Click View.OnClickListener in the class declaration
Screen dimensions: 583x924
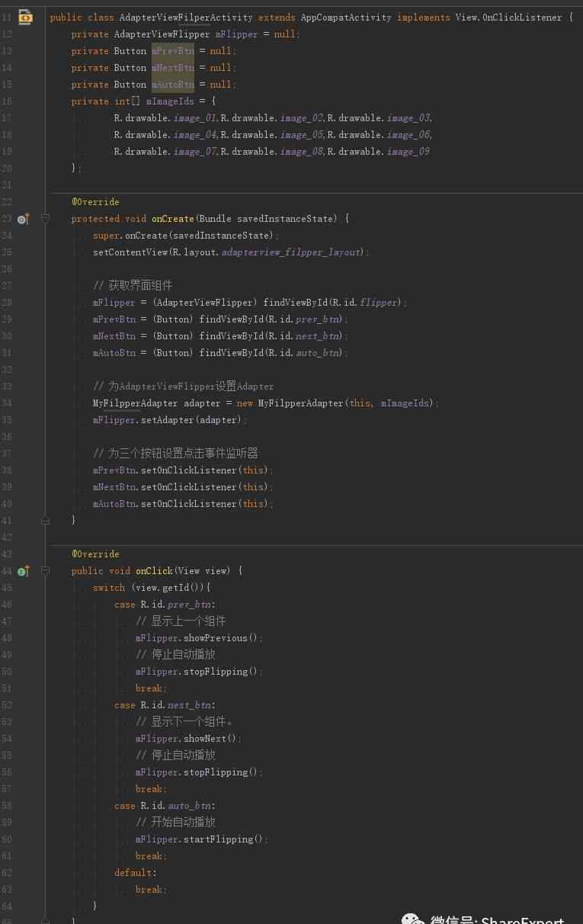[x=509, y=18]
